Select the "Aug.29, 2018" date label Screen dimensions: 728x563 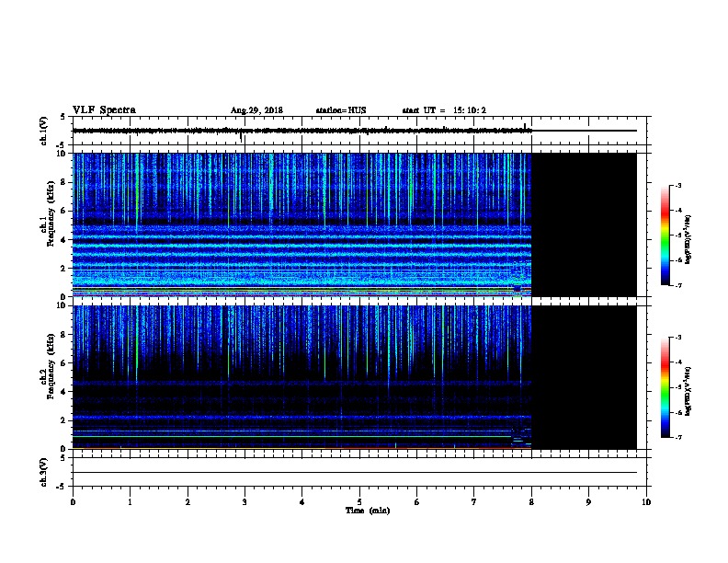pos(256,110)
